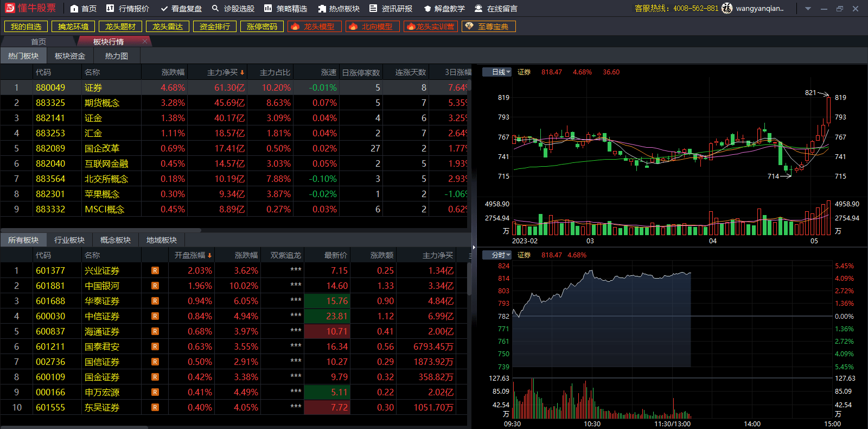Switch to the 所有板块 tab

(23, 240)
